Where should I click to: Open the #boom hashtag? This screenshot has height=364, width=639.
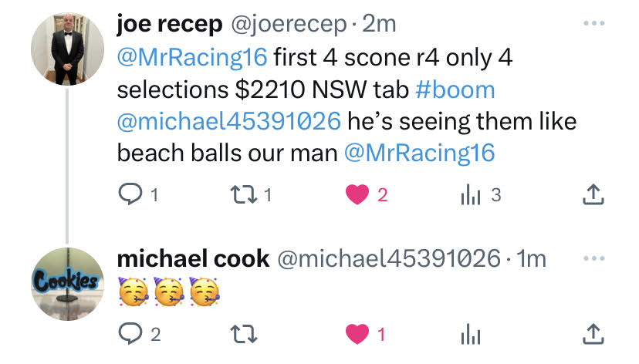pos(455,89)
